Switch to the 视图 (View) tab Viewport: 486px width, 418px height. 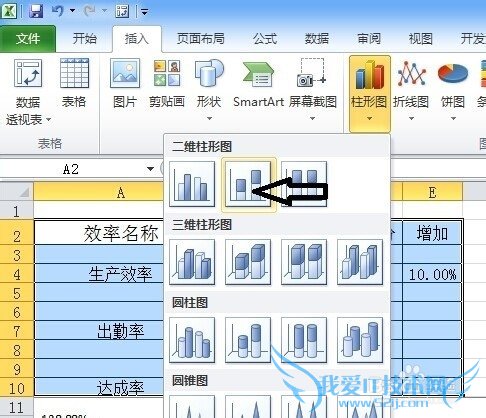(421, 39)
